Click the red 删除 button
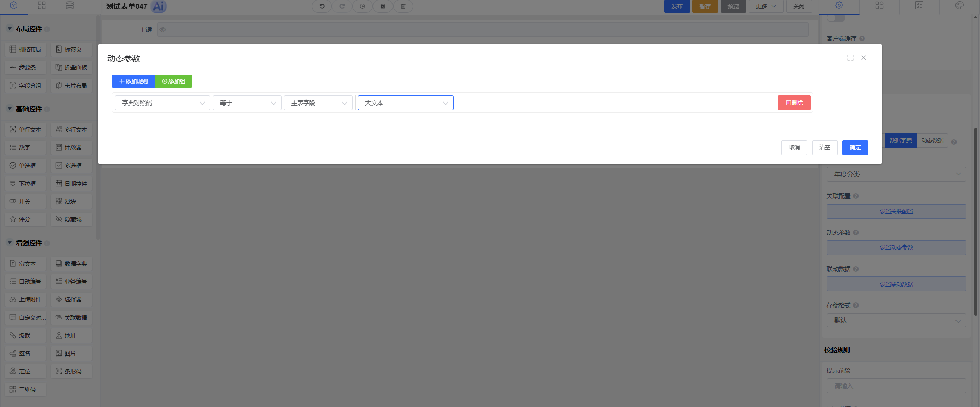Screen dimensions: 980x407 point(794,103)
